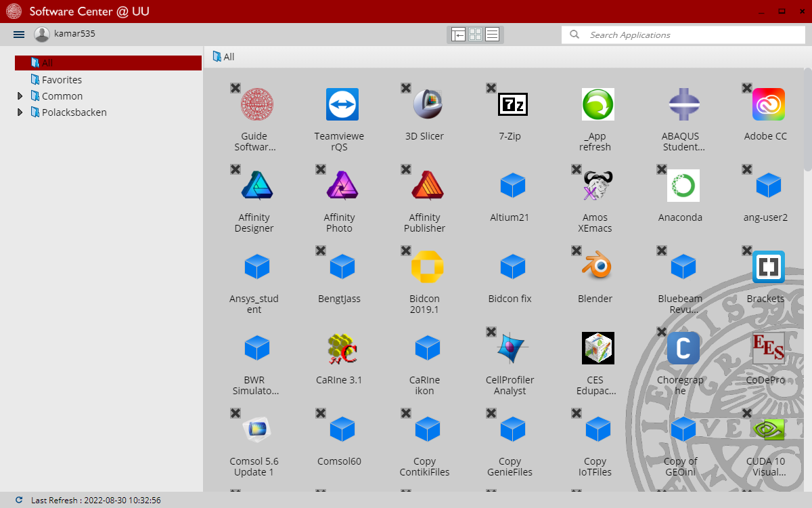This screenshot has width=812, height=508.
Task: Expand the Polacksbacken tree node arrow
Action: [x=20, y=112]
